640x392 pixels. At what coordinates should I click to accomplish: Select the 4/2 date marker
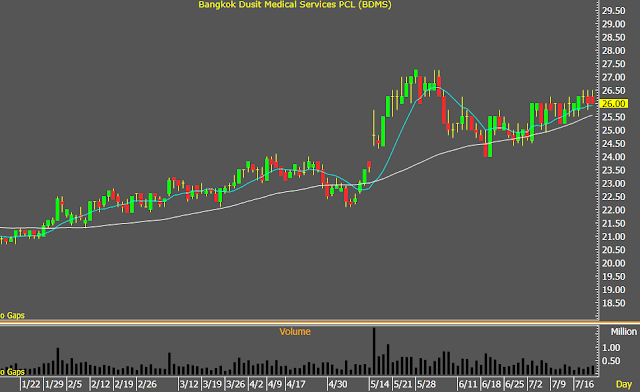point(256,384)
